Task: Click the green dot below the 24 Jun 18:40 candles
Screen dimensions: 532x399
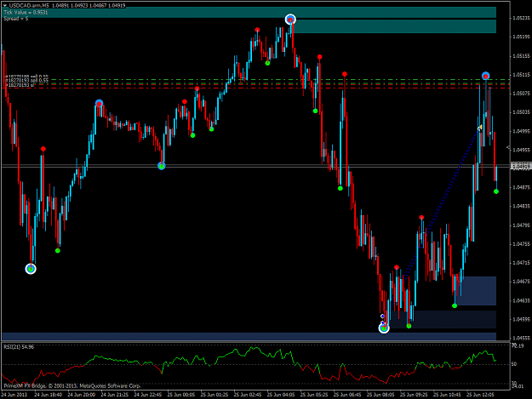Action: coord(58,250)
